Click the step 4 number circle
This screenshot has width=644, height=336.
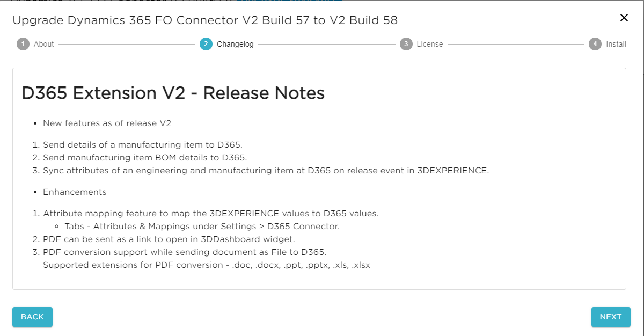tap(595, 44)
